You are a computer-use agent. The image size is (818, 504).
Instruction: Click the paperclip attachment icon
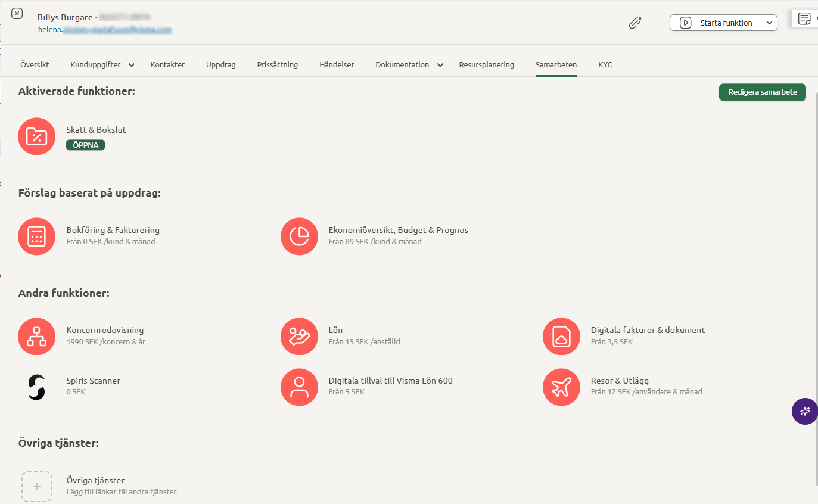(x=635, y=23)
